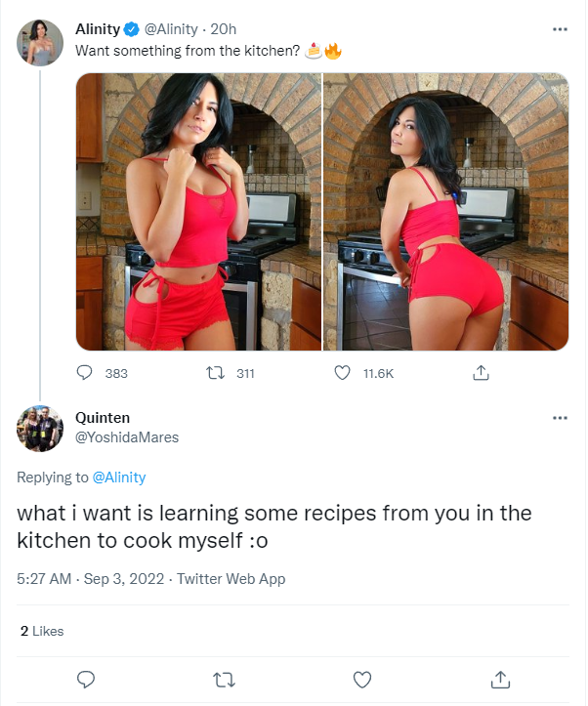The width and height of the screenshot is (588, 706).
Task: Like Alinity's tweet with 11.6K heart
Action: (x=342, y=373)
